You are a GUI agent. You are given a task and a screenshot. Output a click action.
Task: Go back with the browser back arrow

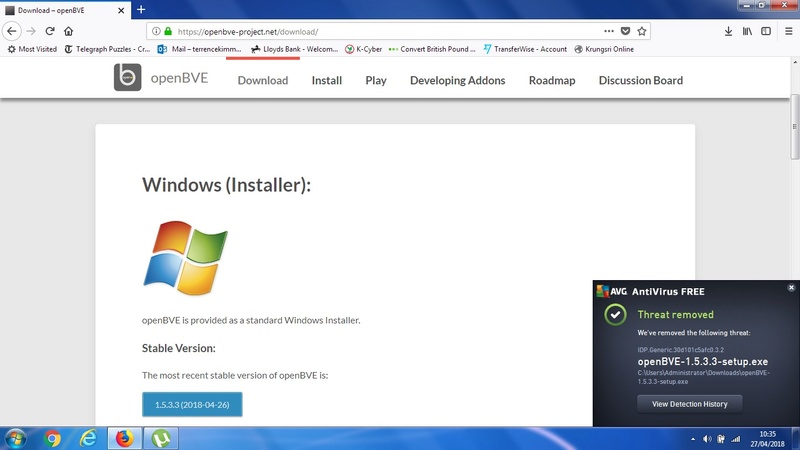click(x=11, y=31)
